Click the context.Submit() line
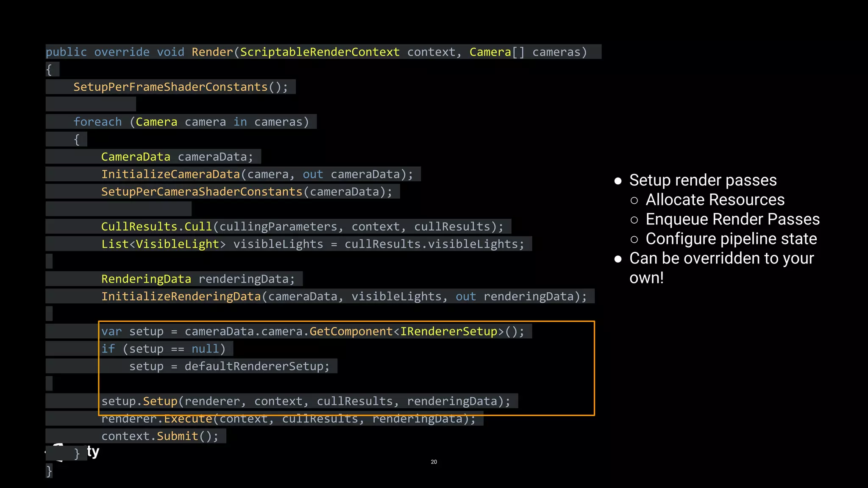 coord(160,436)
